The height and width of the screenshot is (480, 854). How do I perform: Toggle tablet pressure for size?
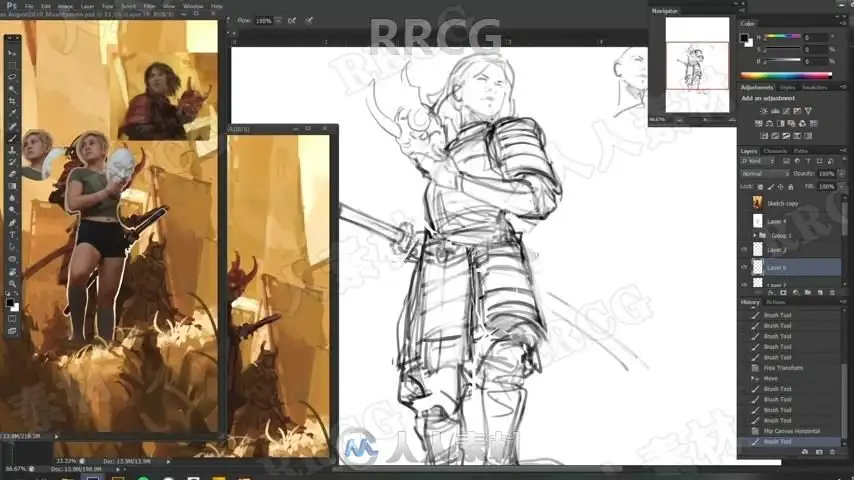point(309,21)
